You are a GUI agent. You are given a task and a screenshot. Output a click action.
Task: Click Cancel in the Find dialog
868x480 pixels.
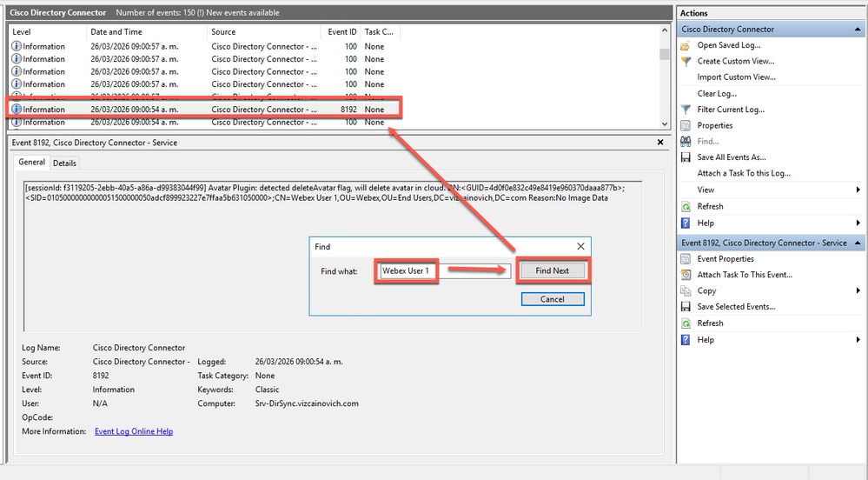[553, 299]
